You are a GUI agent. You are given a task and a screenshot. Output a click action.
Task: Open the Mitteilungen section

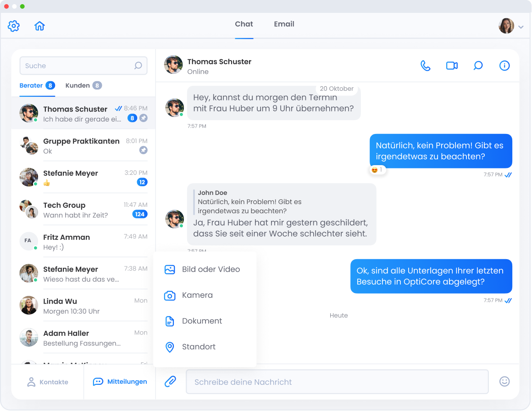[120, 382]
